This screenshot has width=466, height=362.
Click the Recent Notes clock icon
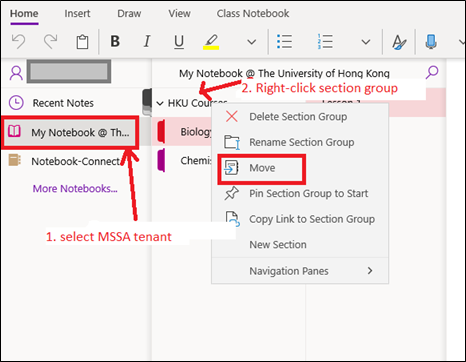[x=16, y=103]
